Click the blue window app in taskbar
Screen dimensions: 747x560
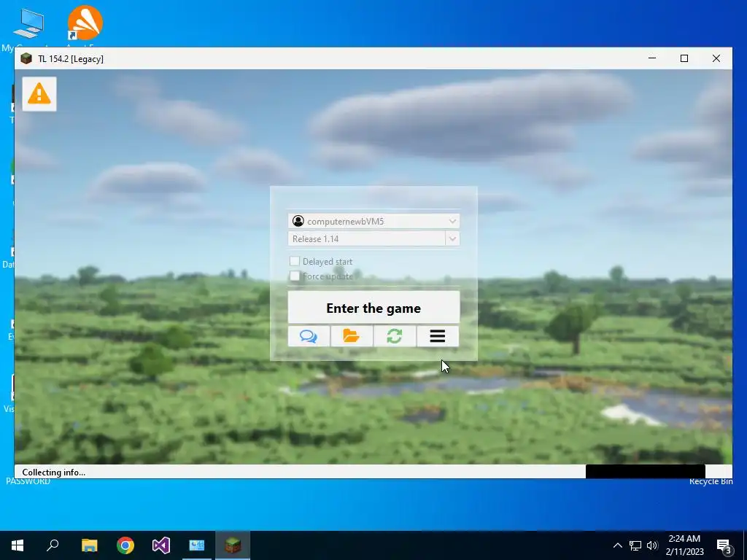point(197,545)
